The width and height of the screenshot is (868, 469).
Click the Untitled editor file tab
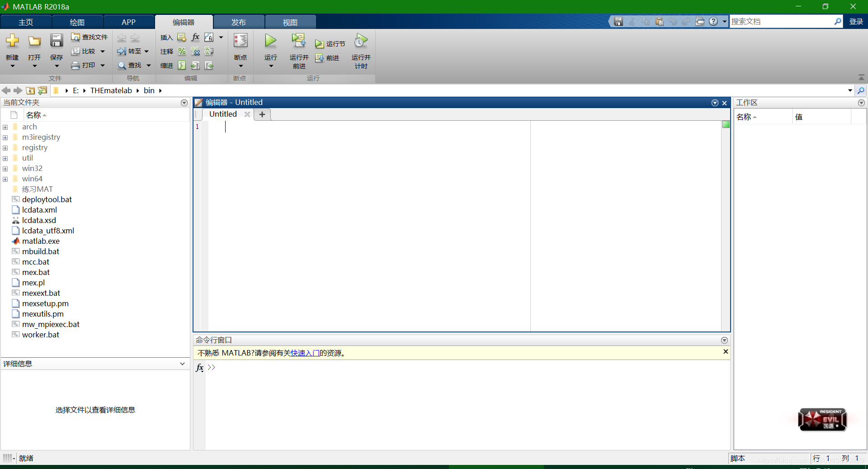click(x=223, y=114)
